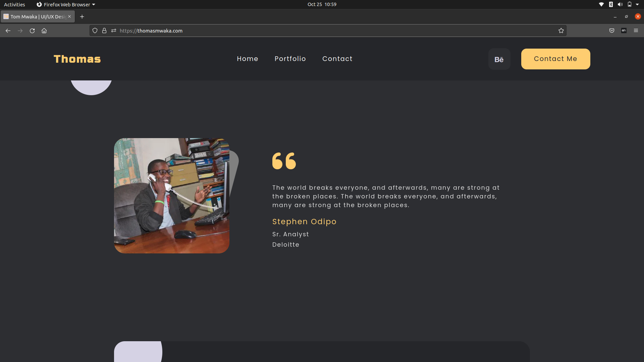Open Firefox hamburger application menu

(636, 31)
